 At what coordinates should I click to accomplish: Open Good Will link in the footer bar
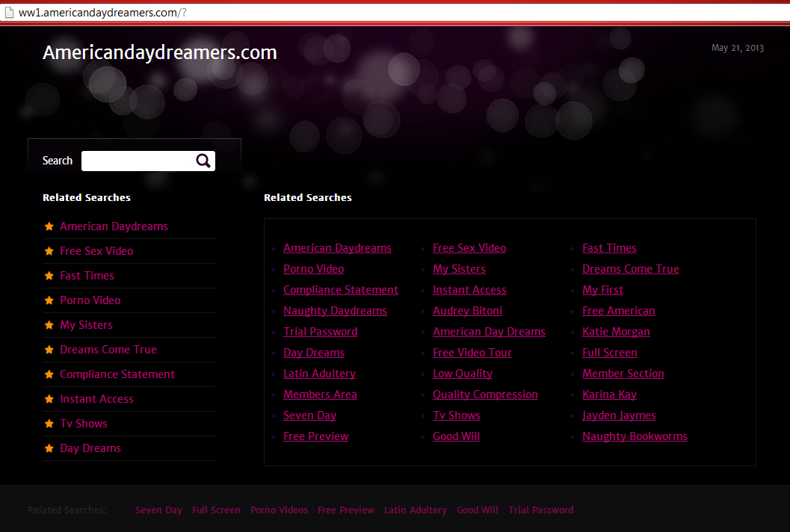click(477, 510)
